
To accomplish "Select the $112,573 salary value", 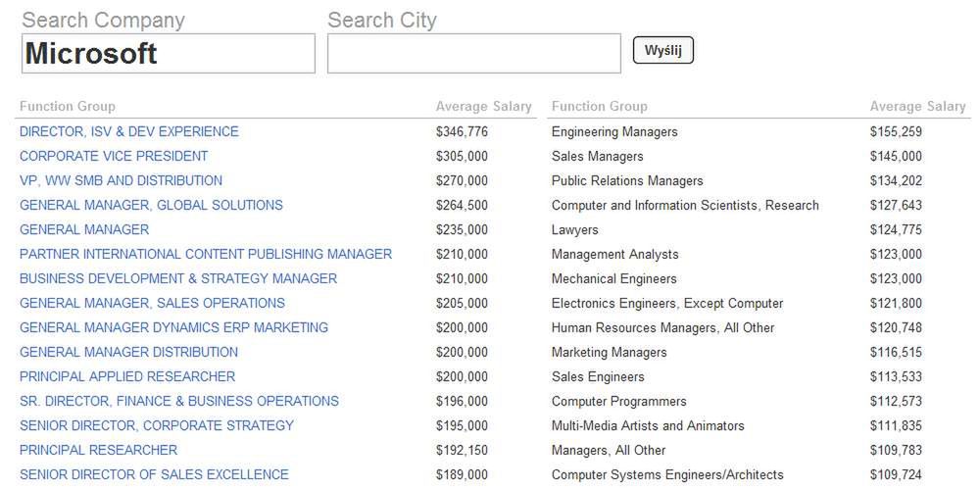I will click(x=896, y=401).
